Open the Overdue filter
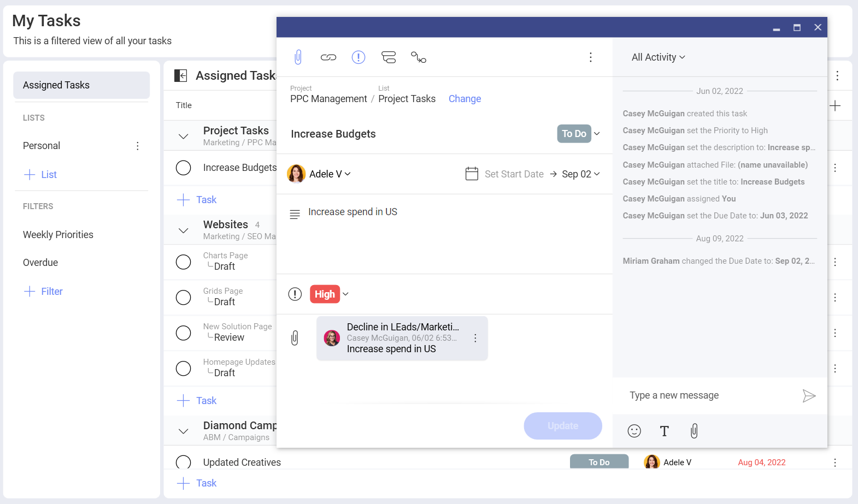 pyautogui.click(x=40, y=263)
